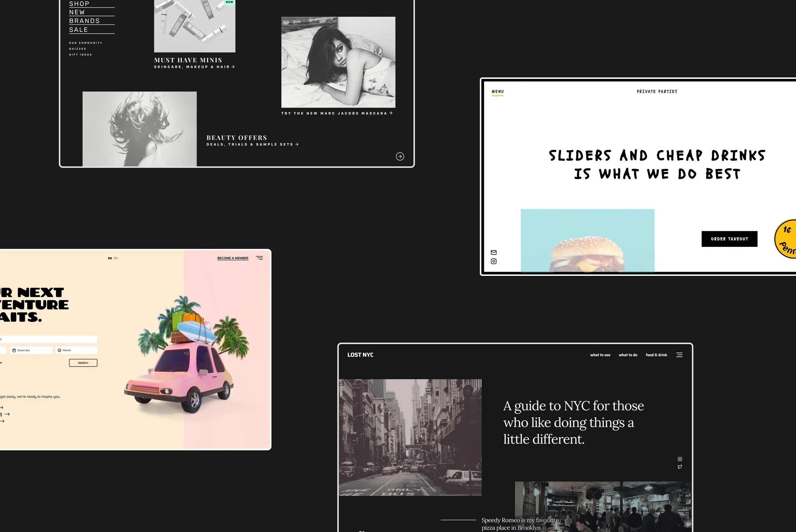Open the BECOME A MEMBER link

pyautogui.click(x=233, y=258)
